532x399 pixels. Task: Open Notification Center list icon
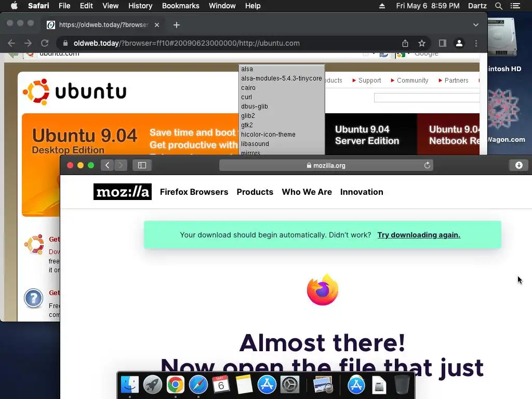[x=515, y=6]
